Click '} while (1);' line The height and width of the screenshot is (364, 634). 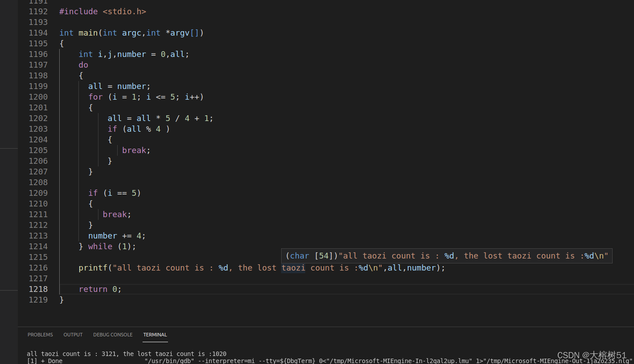[x=107, y=246]
